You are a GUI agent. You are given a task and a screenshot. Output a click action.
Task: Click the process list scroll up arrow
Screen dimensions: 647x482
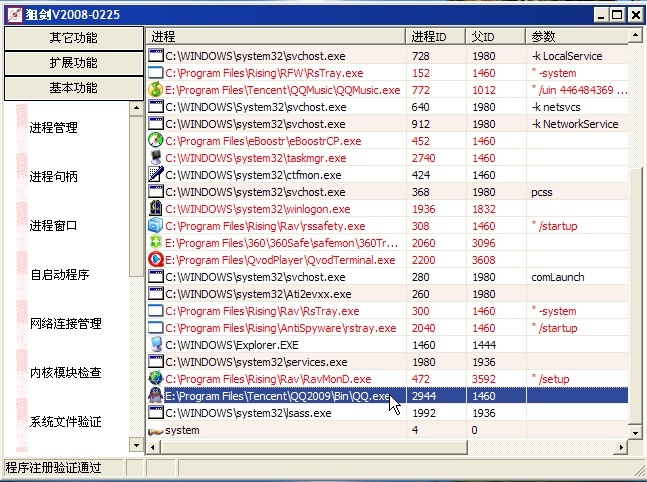point(635,35)
